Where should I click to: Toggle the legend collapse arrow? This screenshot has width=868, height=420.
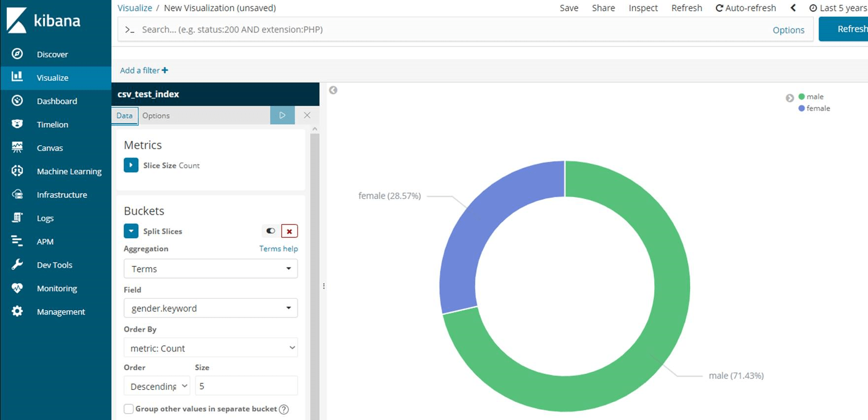click(x=790, y=98)
